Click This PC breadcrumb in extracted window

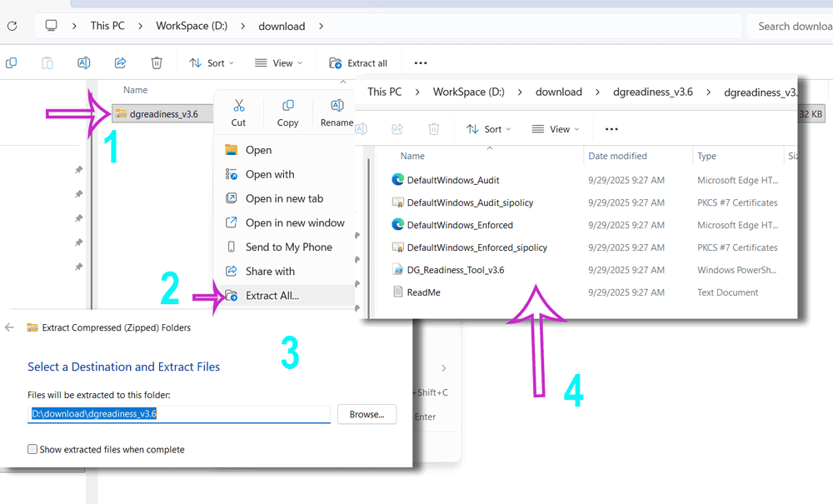tap(385, 92)
